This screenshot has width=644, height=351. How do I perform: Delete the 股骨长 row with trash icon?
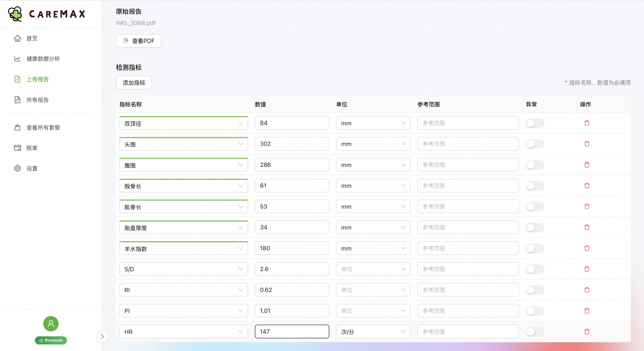pyautogui.click(x=587, y=185)
